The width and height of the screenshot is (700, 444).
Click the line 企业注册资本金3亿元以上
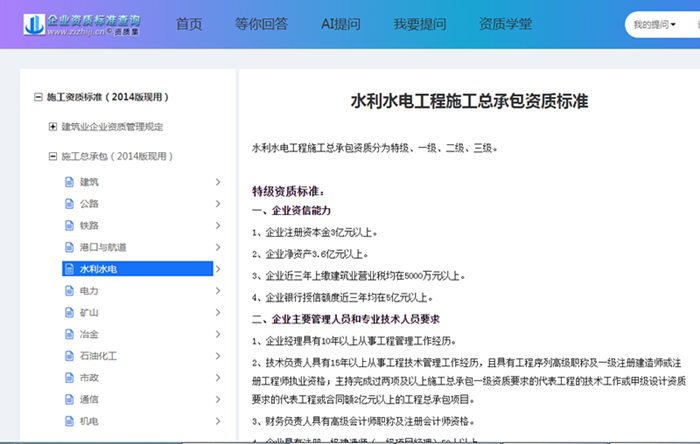point(314,232)
